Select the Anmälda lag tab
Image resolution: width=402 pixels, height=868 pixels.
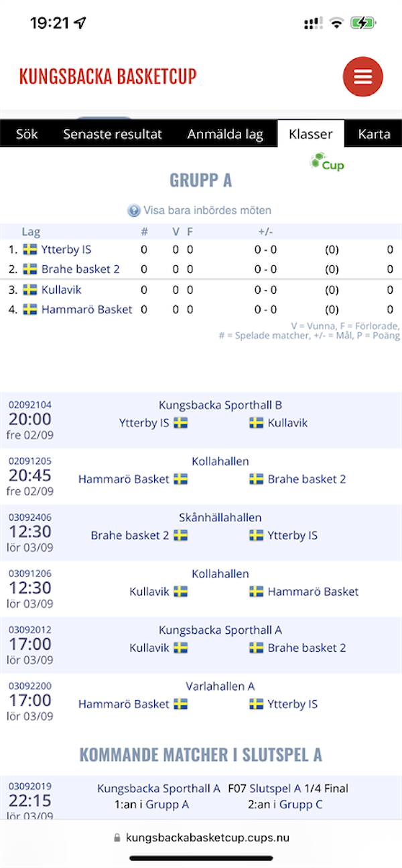(x=225, y=134)
